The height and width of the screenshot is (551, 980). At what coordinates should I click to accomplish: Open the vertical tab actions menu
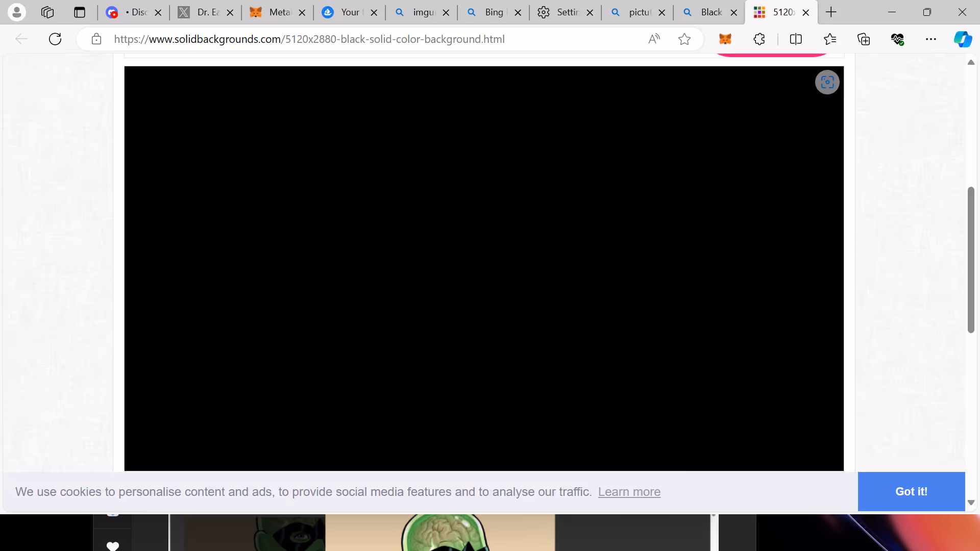click(x=80, y=12)
